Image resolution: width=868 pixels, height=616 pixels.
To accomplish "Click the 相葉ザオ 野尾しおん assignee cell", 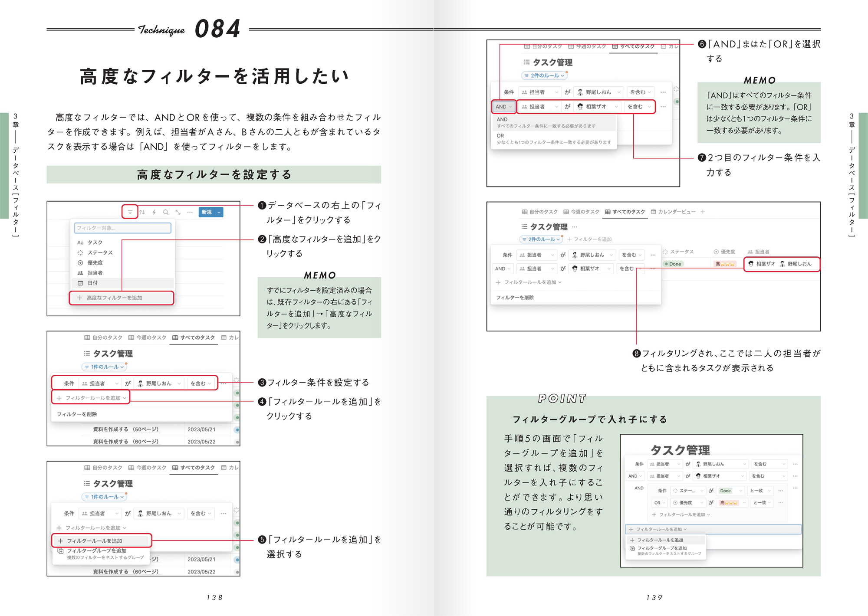I will pyautogui.click(x=782, y=264).
